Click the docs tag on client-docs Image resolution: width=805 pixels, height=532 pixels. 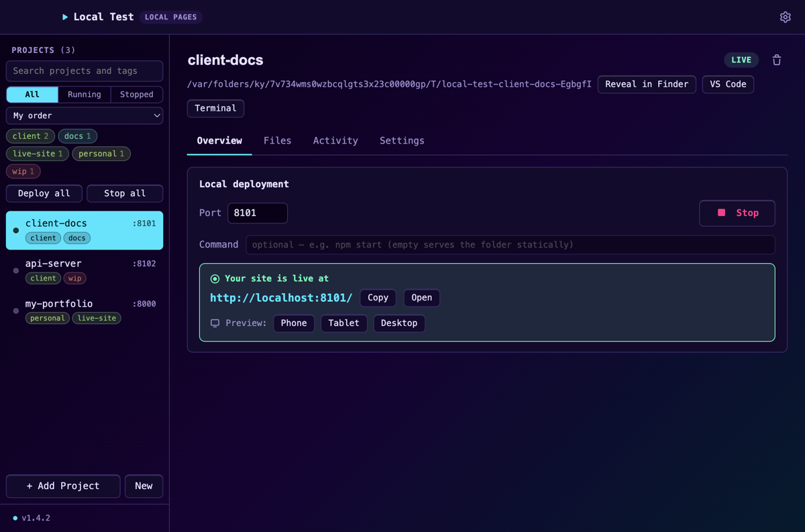pos(77,238)
